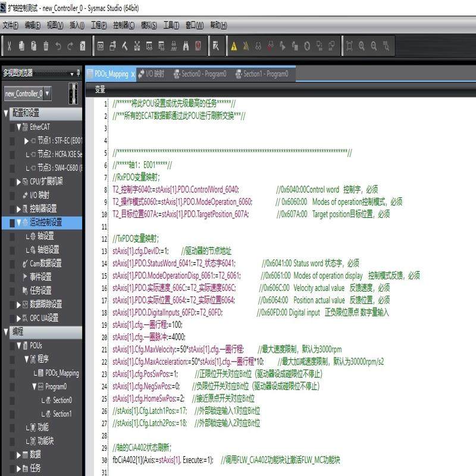
Task: Click the Undo arrow icon
Action: point(58,45)
